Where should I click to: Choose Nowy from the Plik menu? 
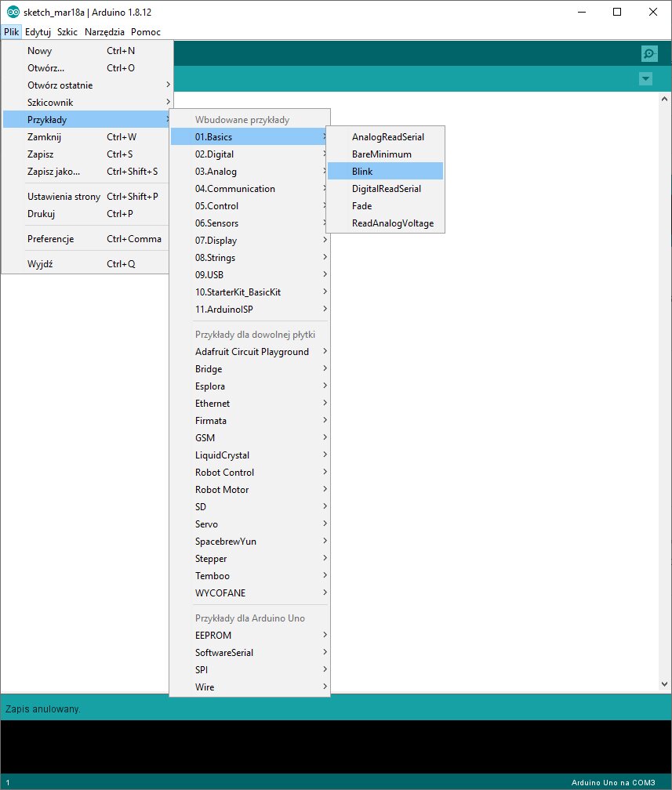point(85,50)
